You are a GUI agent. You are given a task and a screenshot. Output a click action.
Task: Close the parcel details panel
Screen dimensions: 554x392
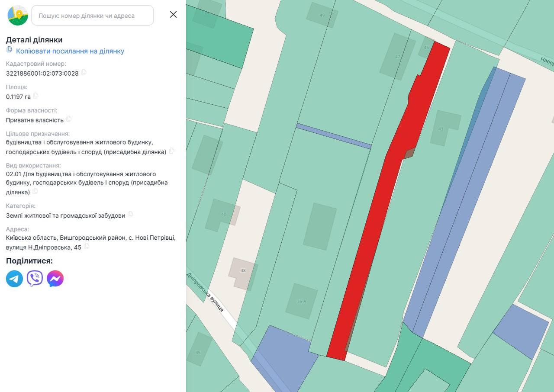(173, 15)
